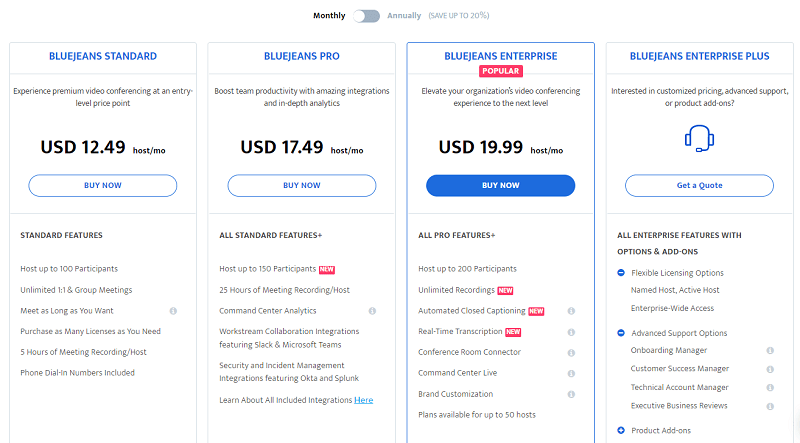800x443 pixels.
Task: Show info for Onboarding Manager
Action: 770,351
